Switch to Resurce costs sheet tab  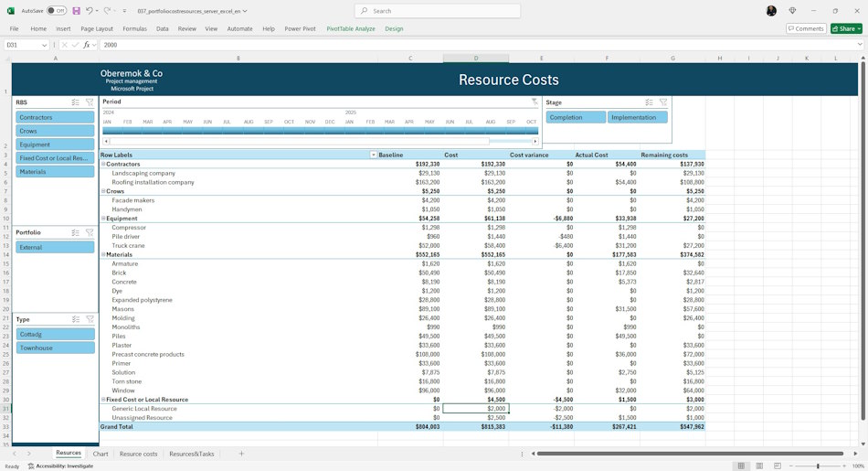138,454
